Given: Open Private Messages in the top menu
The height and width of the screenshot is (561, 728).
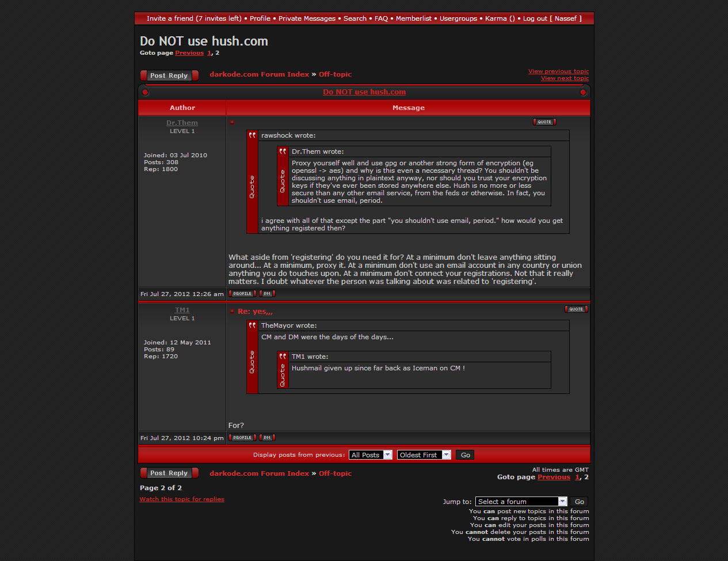Looking at the screenshot, I should 307,18.
